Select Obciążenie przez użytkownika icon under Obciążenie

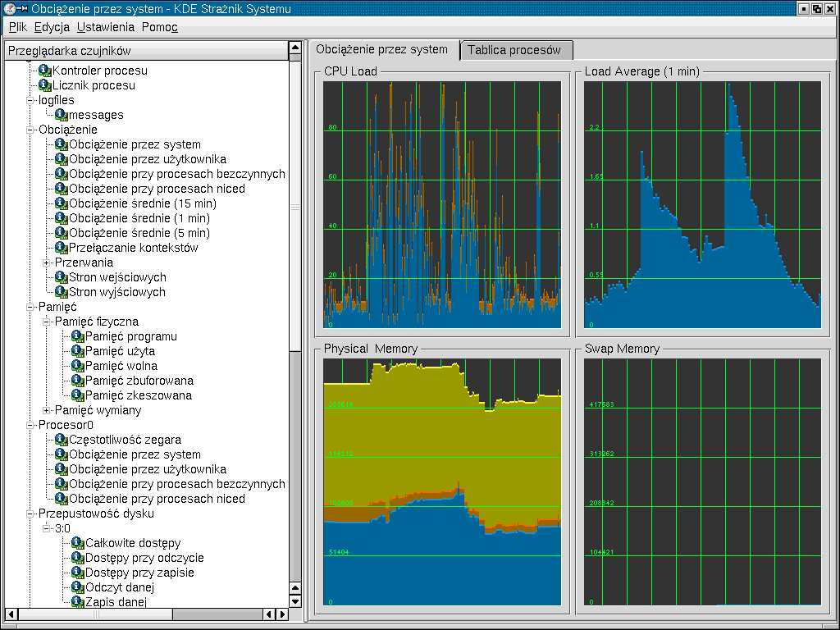pyautogui.click(x=61, y=159)
